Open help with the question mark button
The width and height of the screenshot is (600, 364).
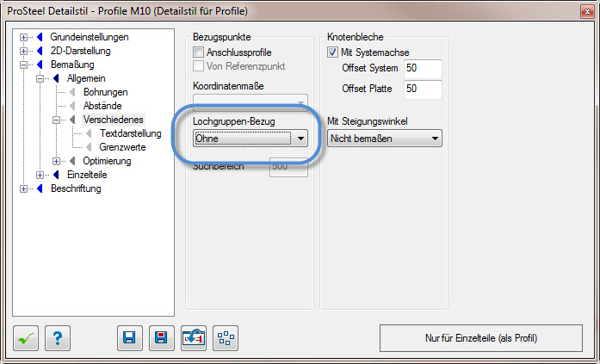click(x=58, y=338)
